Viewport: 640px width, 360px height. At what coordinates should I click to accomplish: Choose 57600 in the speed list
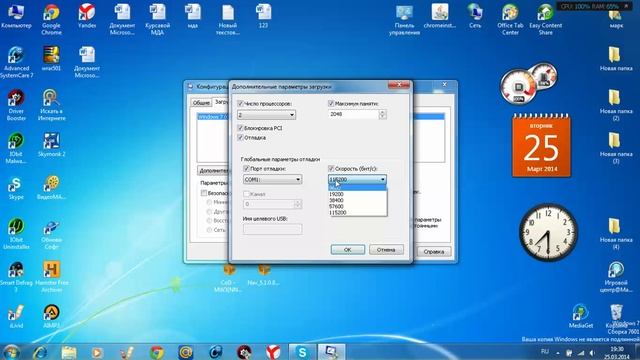[x=358, y=207]
